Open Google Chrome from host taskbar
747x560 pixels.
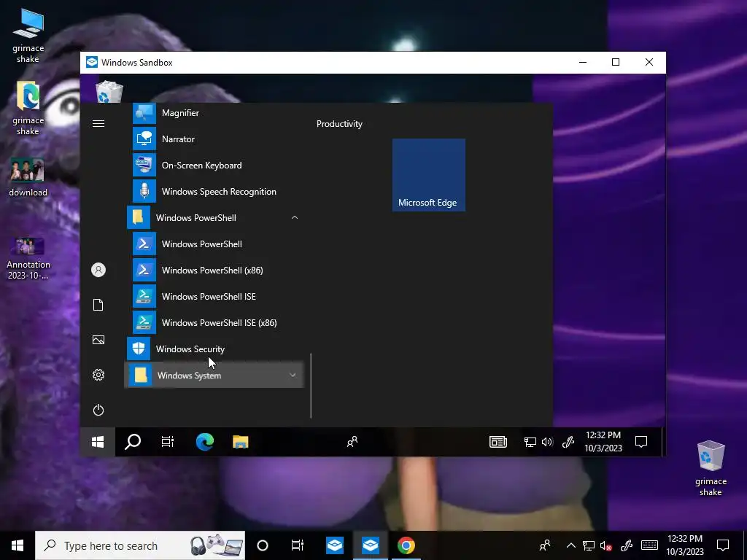406,545
